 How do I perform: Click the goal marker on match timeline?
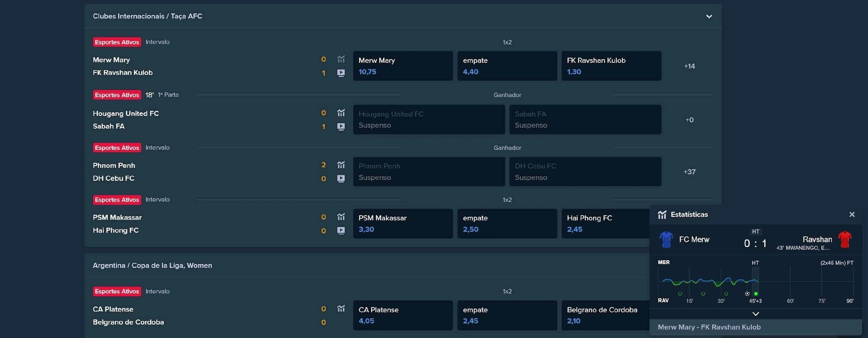pyautogui.click(x=747, y=294)
